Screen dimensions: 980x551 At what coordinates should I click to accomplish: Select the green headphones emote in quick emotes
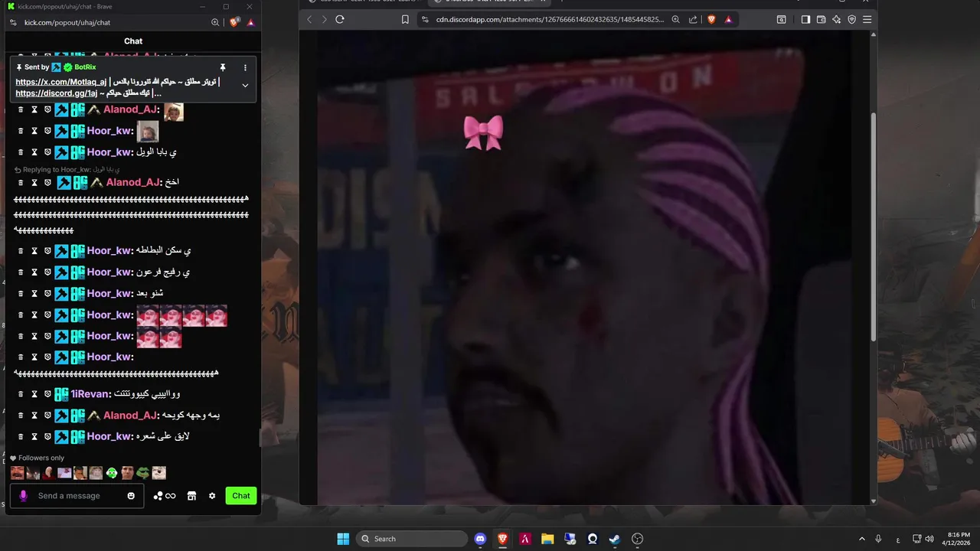112,473
